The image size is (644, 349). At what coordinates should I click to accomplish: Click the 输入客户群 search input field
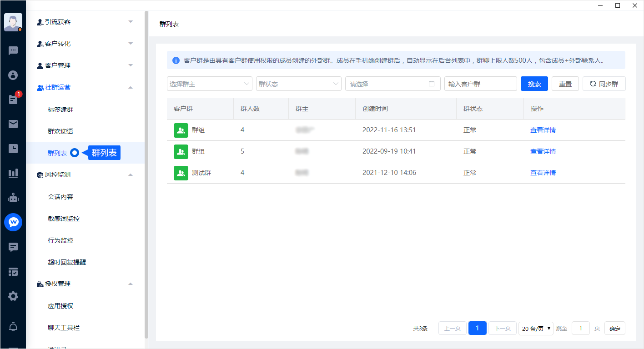tap(480, 84)
